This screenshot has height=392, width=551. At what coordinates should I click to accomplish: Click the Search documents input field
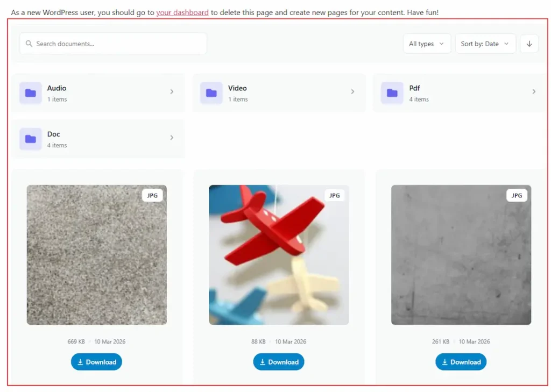(112, 43)
